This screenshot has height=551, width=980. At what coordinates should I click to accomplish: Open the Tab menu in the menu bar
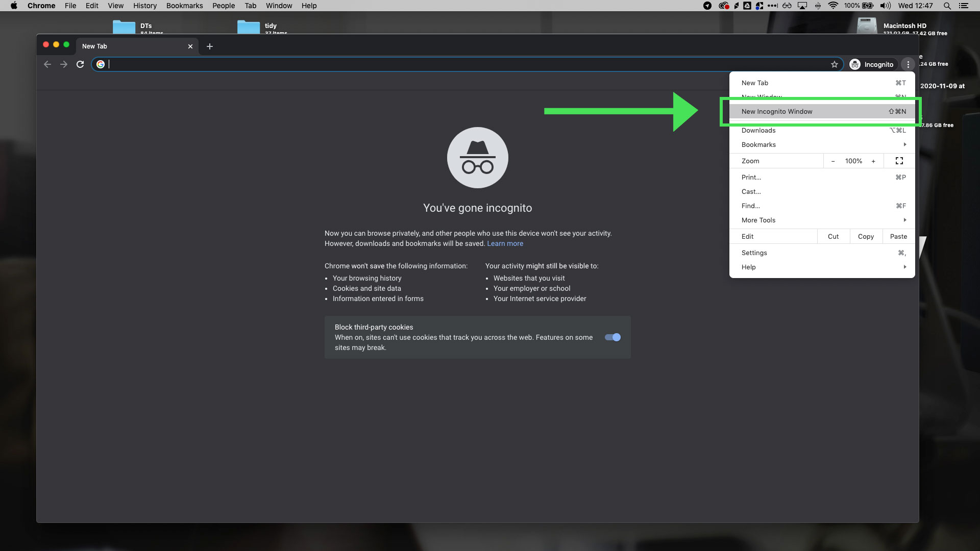250,6
